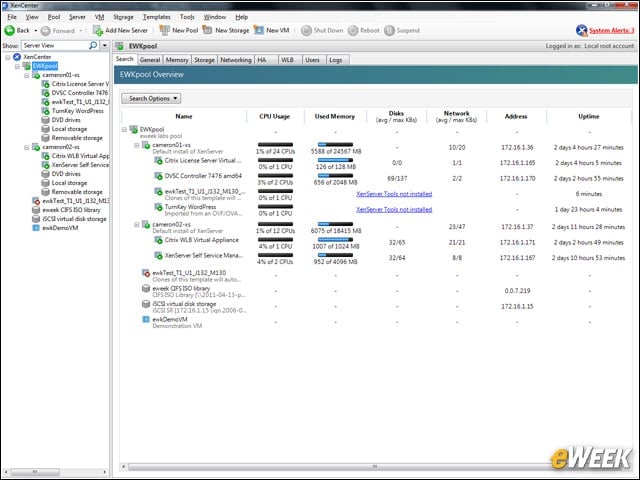Click the System Alerts icon
The height and width of the screenshot is (480, 640).
coord(581,31)
